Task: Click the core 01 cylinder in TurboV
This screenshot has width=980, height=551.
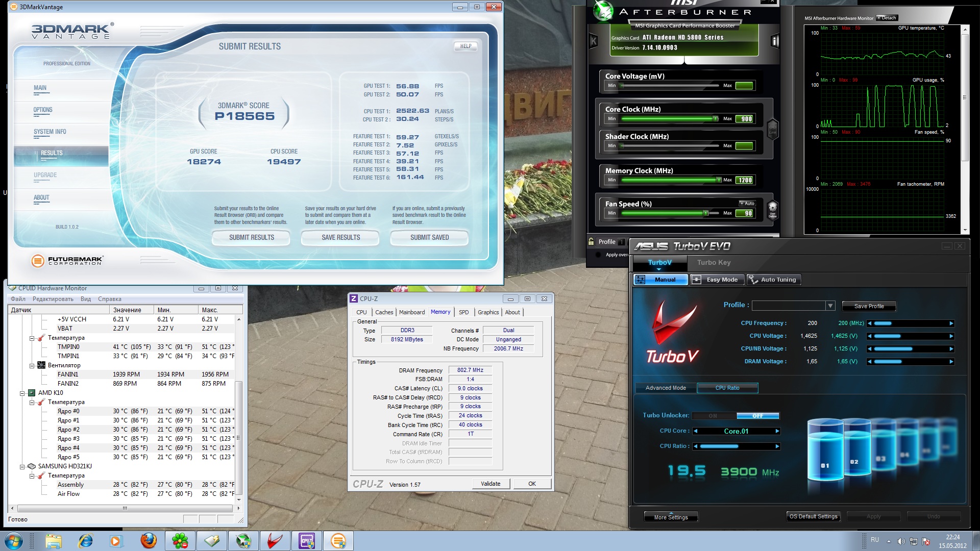Action: point(824,450)
